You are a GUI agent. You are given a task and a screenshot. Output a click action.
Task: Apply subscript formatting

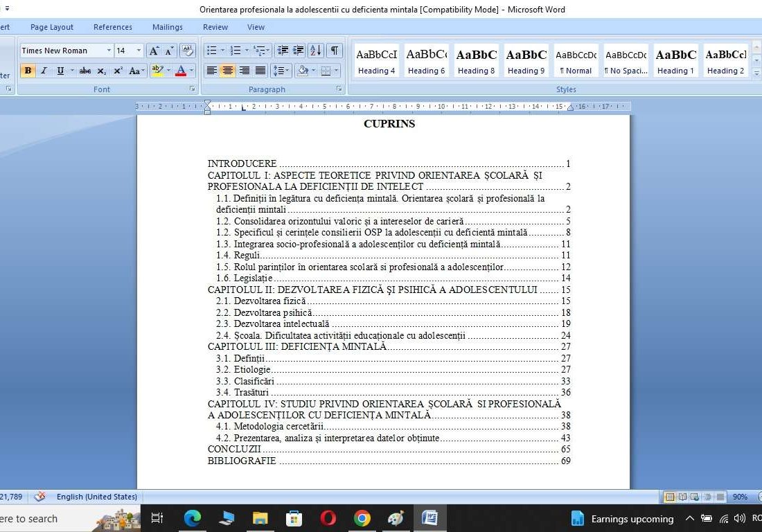click(102, 71)
